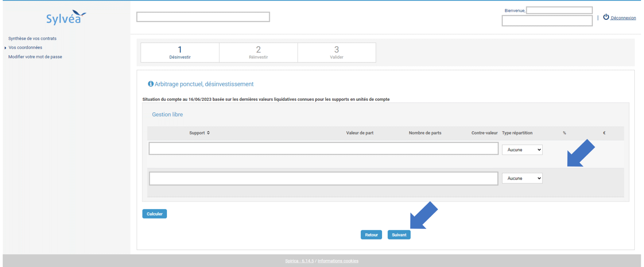Open the Informations cookies link
This screenshot has height=267, width=644.
point(338,261)
